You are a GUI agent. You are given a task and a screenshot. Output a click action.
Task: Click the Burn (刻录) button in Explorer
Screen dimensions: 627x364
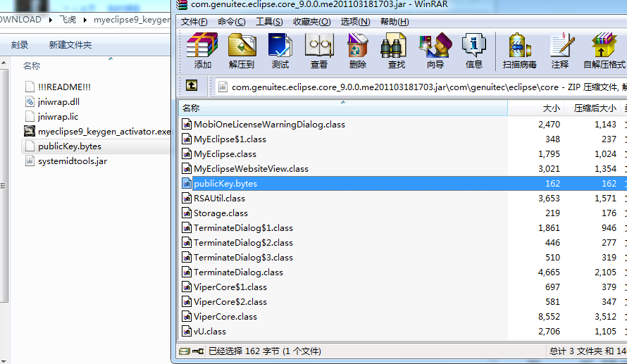pyautogui.click(x=20, y=45)
